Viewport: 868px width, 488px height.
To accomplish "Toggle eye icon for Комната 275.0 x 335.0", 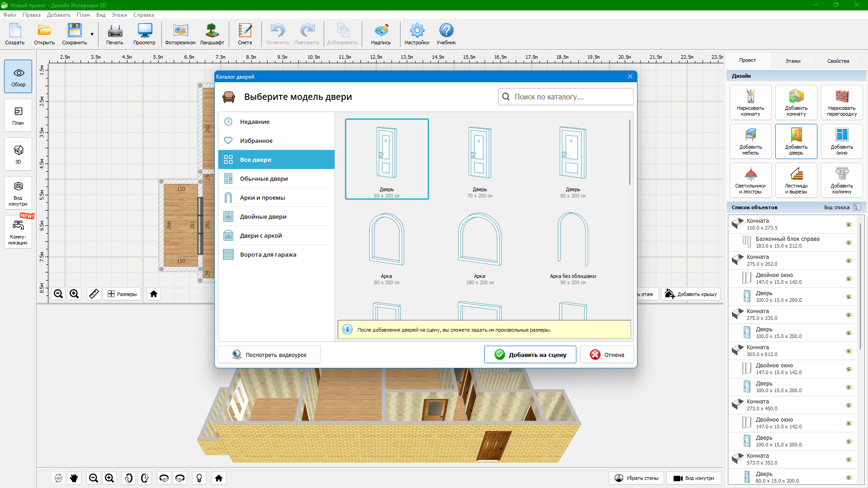I will (x=849, y=315).
